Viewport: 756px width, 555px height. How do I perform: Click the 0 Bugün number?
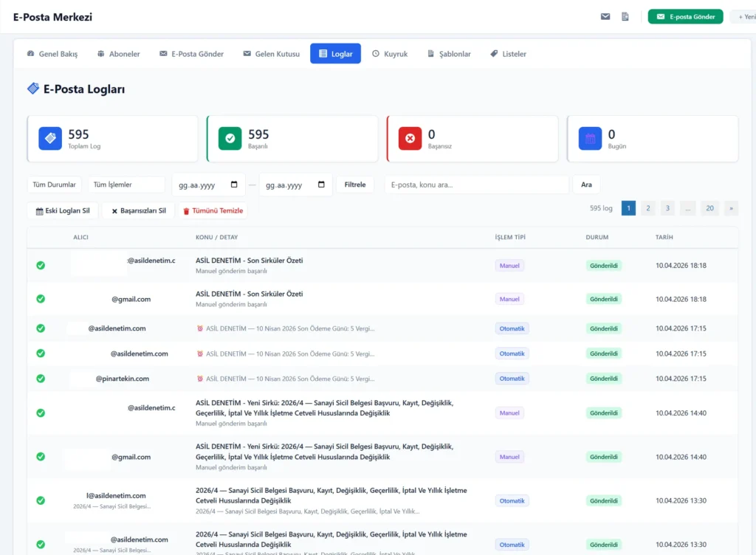tap(611, 134)
